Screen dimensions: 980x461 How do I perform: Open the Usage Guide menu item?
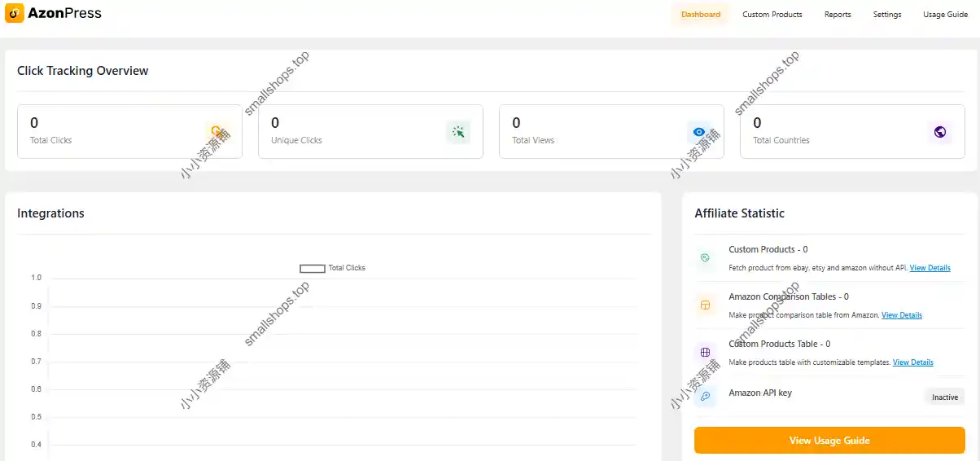coord(945,15)
